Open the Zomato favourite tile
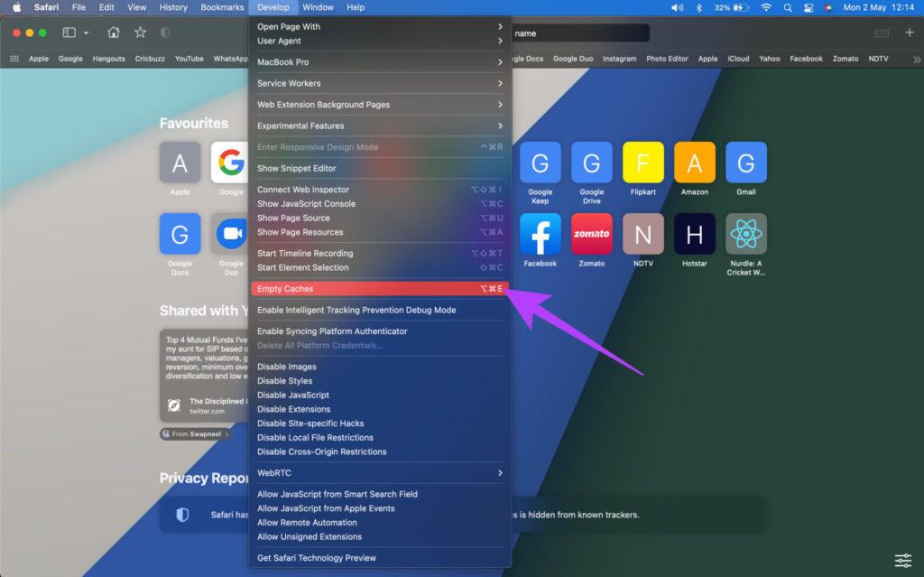This screenshot has width=924, height=577. click(592, 234)
